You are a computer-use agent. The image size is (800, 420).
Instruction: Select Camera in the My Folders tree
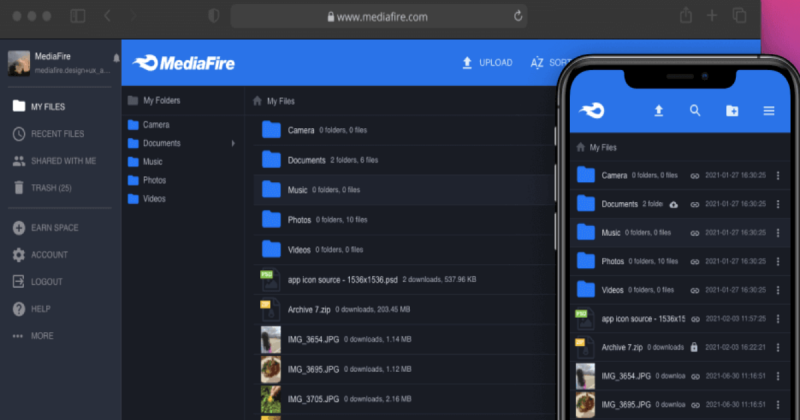(149, 125)
